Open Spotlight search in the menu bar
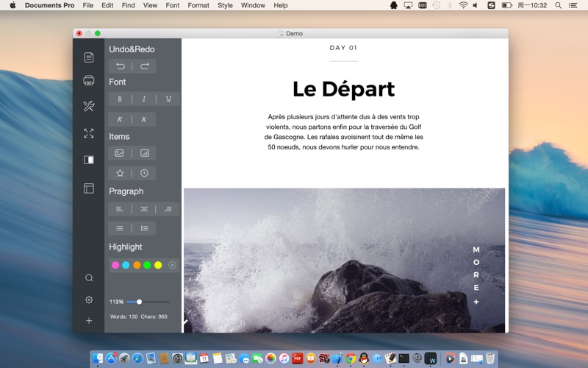 [x=558, y=5]
